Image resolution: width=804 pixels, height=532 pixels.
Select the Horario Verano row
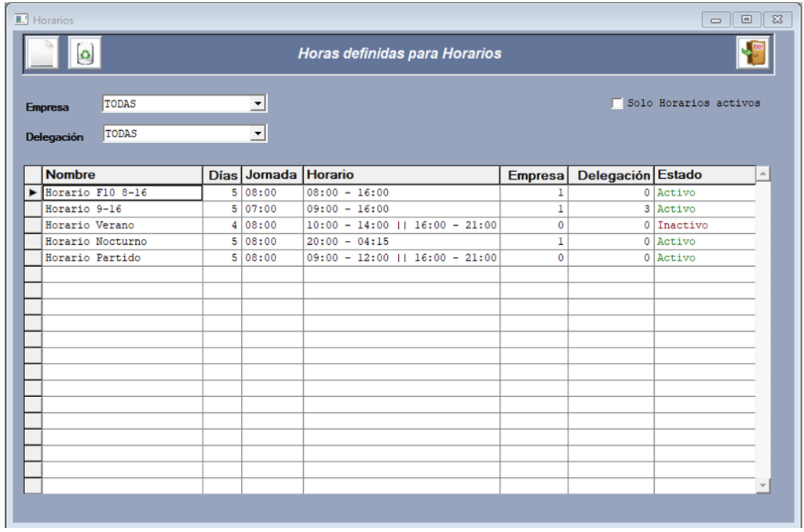click(x=122, y=225)
